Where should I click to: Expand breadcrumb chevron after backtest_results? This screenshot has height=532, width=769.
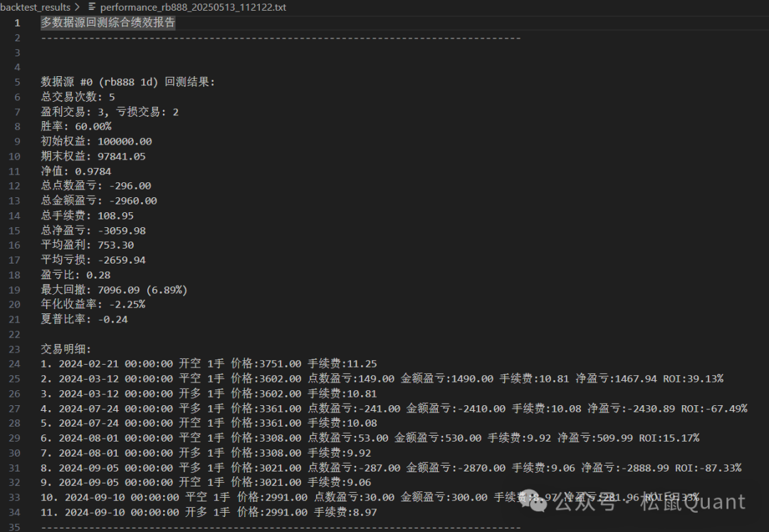(x=77, y=7)
